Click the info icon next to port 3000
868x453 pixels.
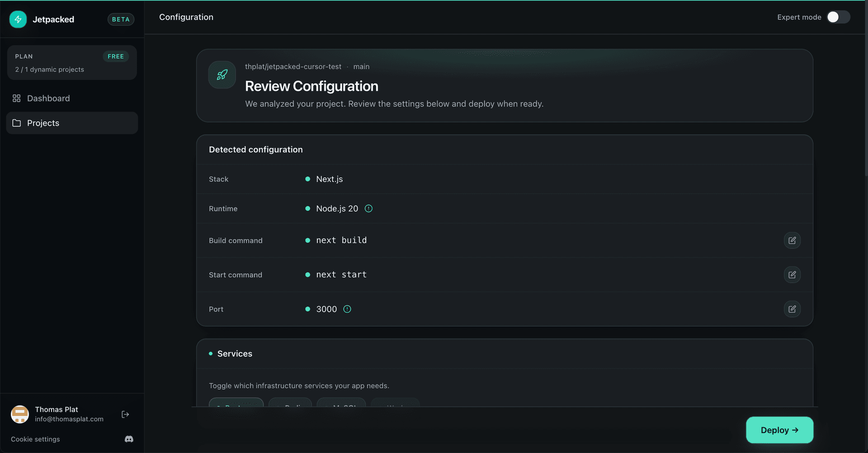347,309
